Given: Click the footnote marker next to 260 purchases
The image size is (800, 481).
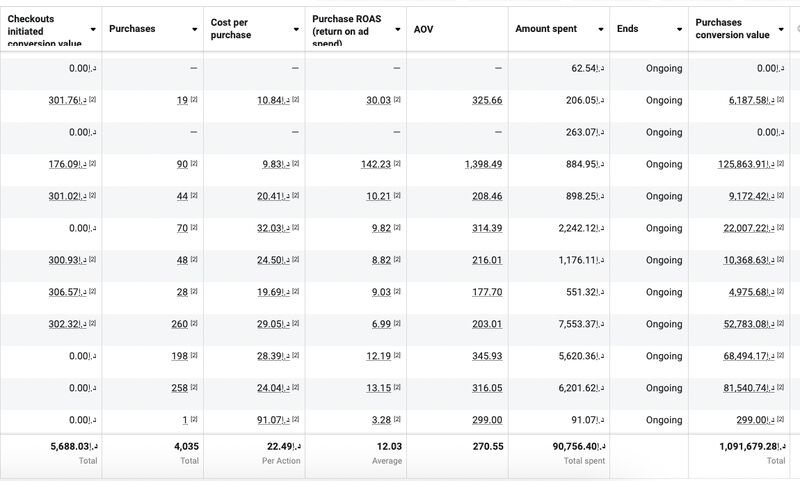Looking at the screenshot, I should pyautogui.click(x=194, y=324).
